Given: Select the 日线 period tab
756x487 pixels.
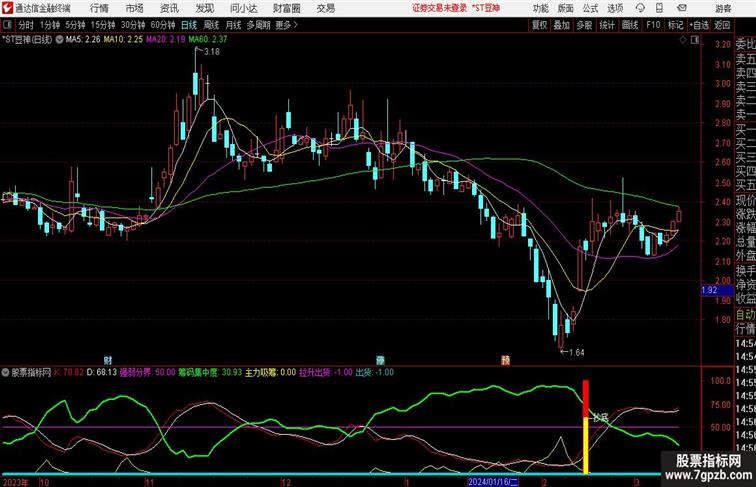Looking at the screenshot, I should tap(189, 25).
